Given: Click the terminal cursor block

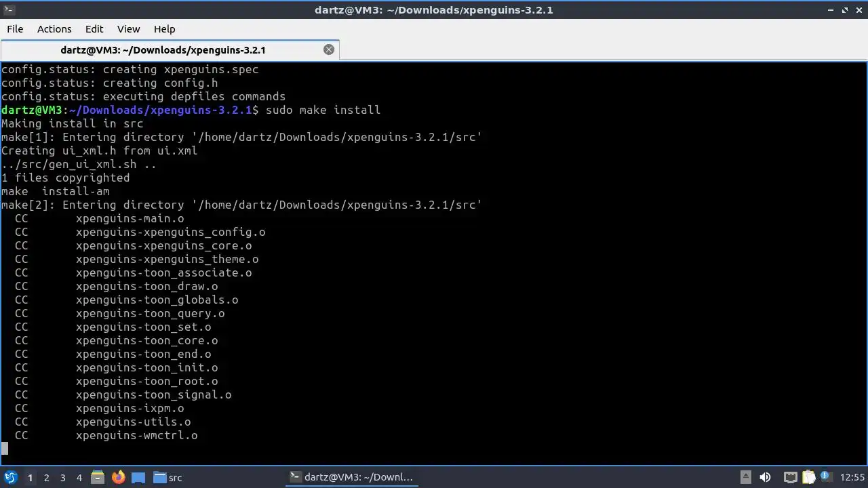Looking at the screenshot, I should (5, 449).
